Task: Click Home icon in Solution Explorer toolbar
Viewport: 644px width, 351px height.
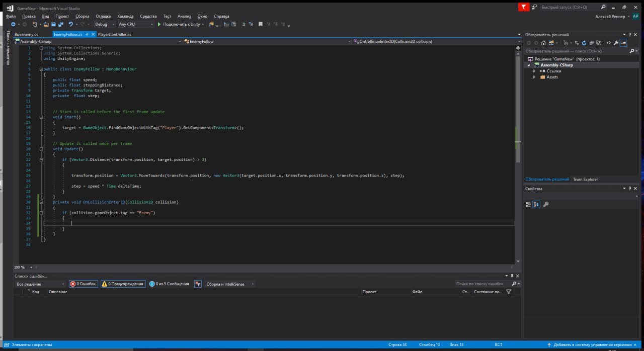Action: [543, 43]
